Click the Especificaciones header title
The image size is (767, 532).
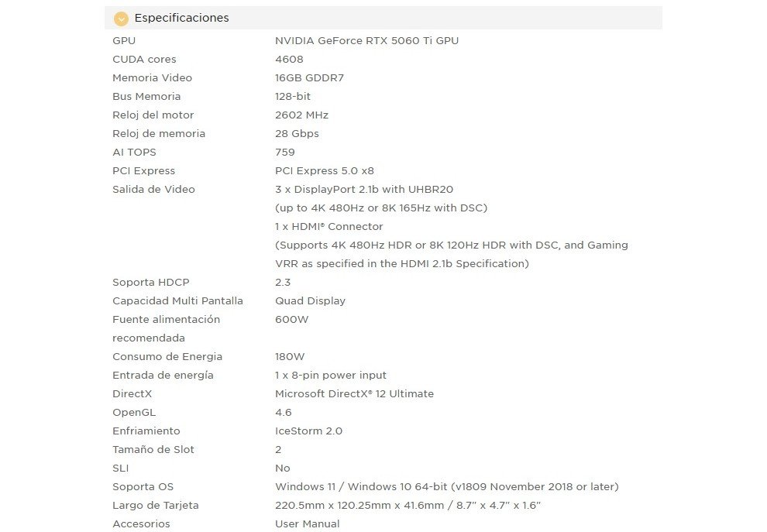pyautogui.click(x=181, y=18)
